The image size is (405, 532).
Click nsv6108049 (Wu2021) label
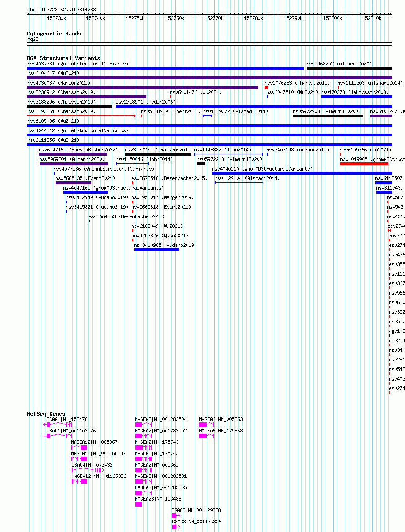click(x=157, y=226)
